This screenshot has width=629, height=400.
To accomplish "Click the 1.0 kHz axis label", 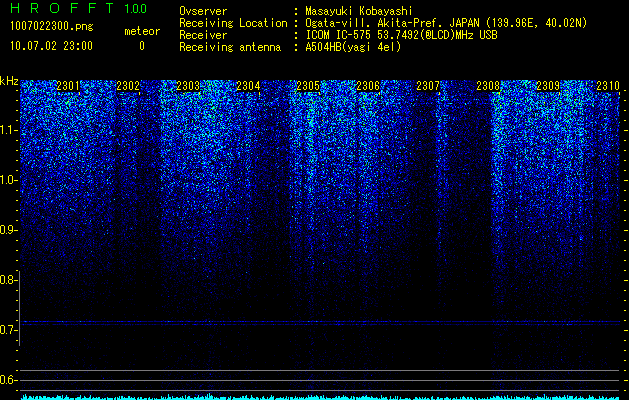I will tap(8, 180).
